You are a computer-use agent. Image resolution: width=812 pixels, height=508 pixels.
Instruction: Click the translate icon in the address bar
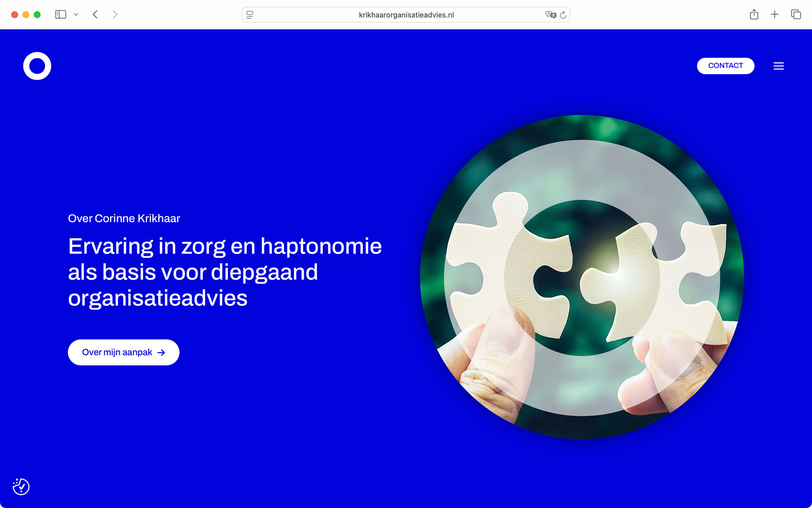tap(550, 15)
